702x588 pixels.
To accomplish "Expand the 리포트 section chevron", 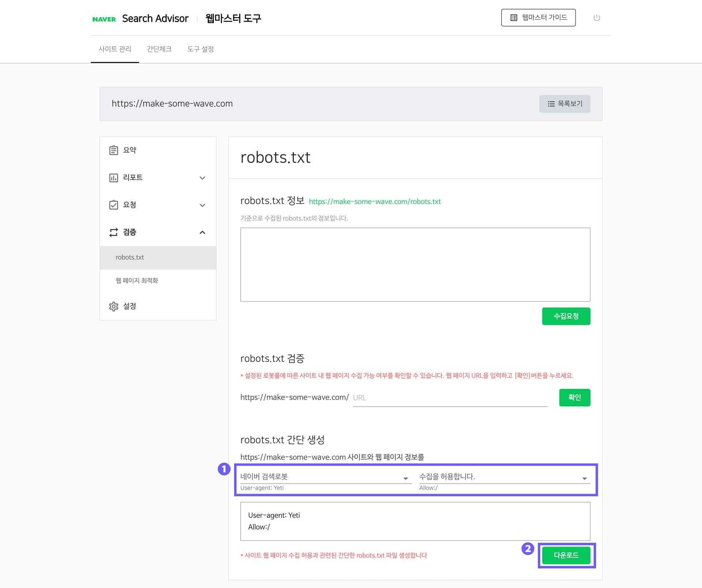I will pyautogui.click(x=202, y=178).
